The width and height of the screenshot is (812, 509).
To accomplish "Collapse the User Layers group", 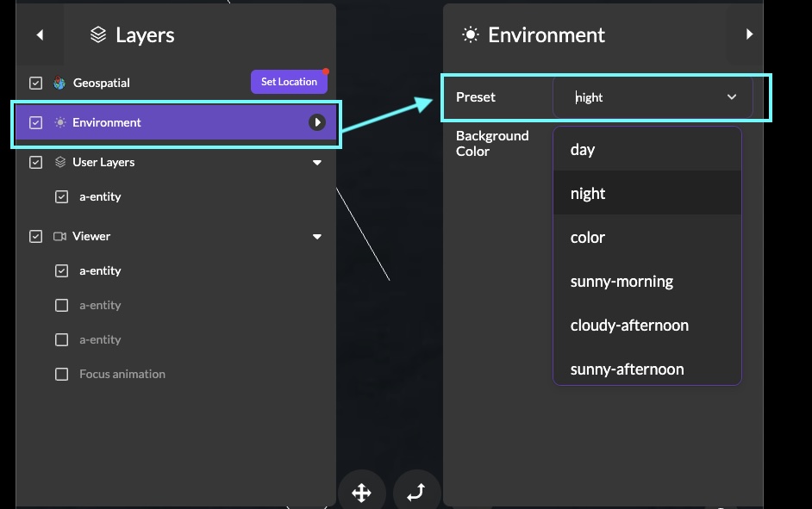I will pyautogui.click(x=317, y=163).
